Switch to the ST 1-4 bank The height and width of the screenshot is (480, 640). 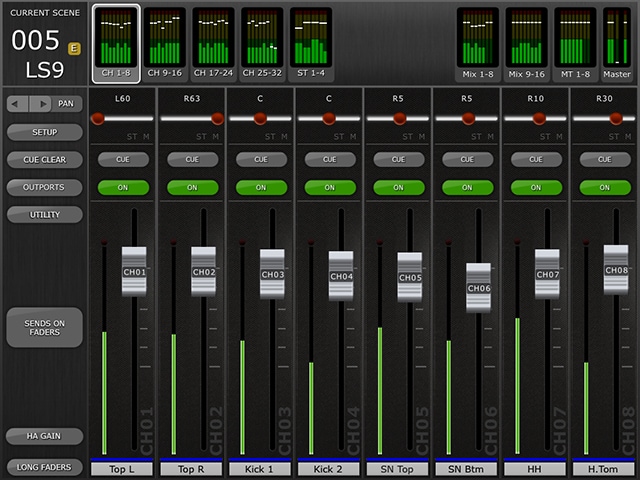pyautogui.click(x=311, y=44)
